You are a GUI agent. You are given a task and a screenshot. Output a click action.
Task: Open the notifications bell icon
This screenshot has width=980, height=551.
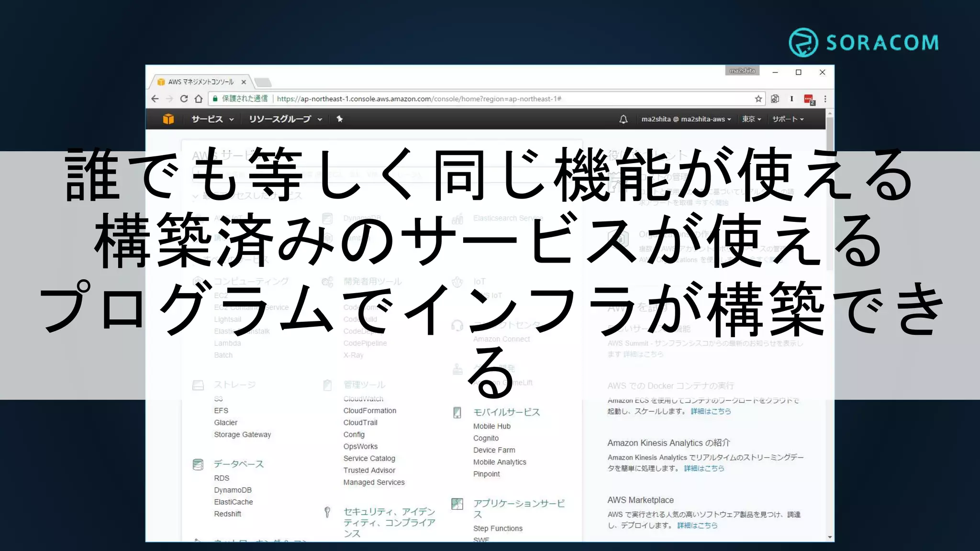pos(623,119)
